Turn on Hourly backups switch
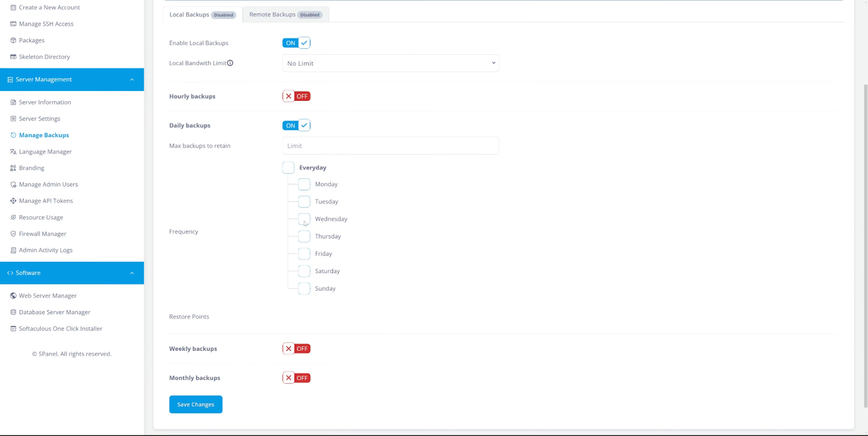This screenshot has height=436, width=868. (296, 96)
